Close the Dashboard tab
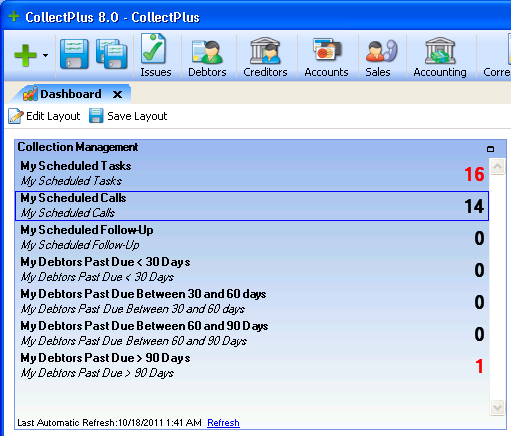The width and height of the screenshot is (511, 436). pyautogui.click(x=117, y=95)
